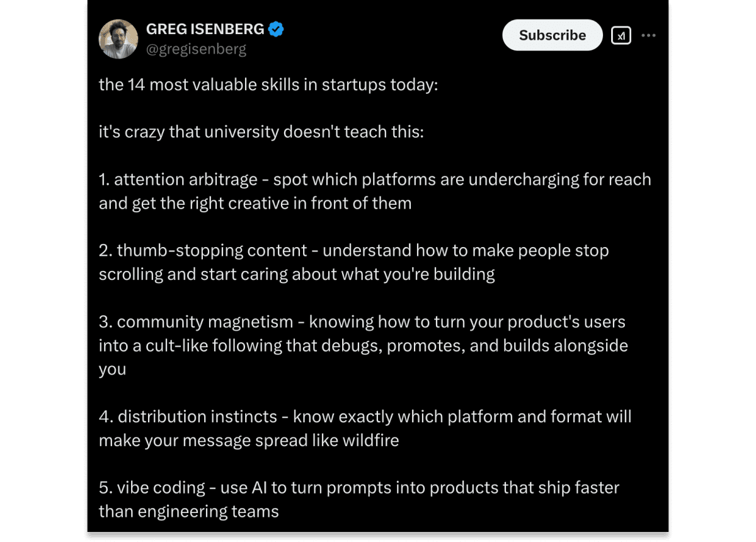The width and height of the screenshot is (756, 542).
Task: Click the lone word 'you' line
Action: 113,370
